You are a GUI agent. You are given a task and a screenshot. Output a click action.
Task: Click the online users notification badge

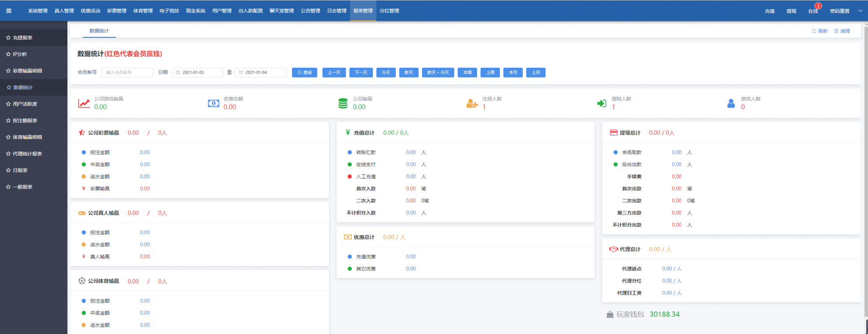[818, 6]
